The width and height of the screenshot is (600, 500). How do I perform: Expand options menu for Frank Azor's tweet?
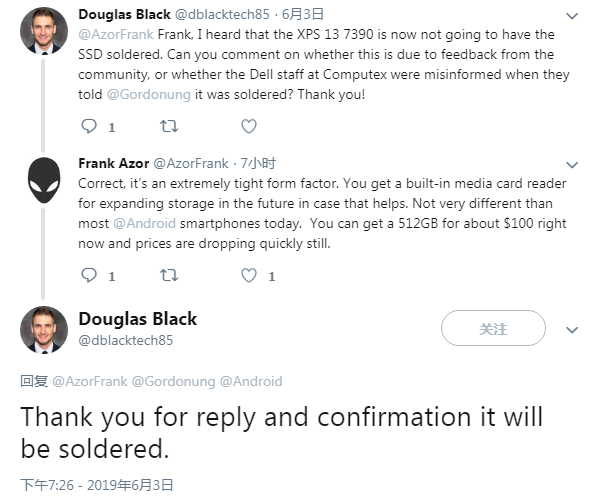tap(571, 164)
